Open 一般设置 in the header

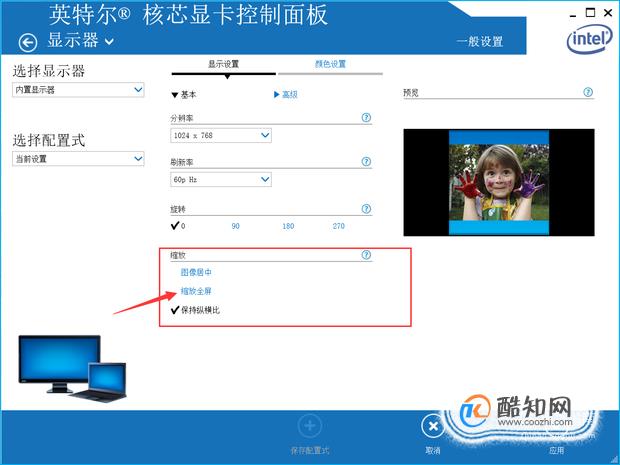tap(480, 41)
